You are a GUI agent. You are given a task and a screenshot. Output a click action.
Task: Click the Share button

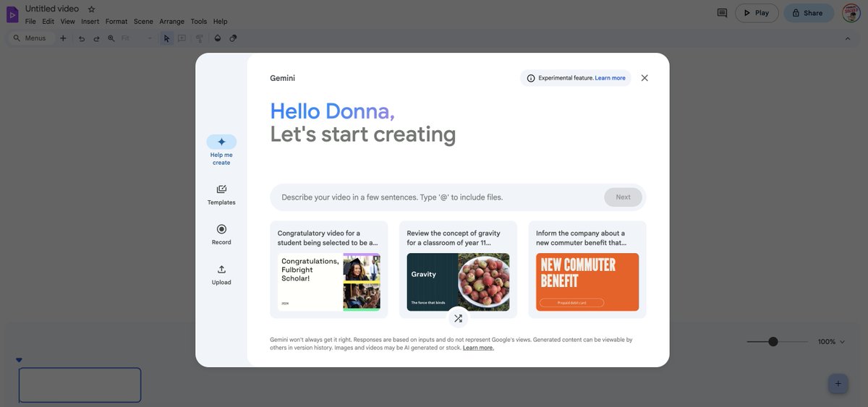click(809, 13)
